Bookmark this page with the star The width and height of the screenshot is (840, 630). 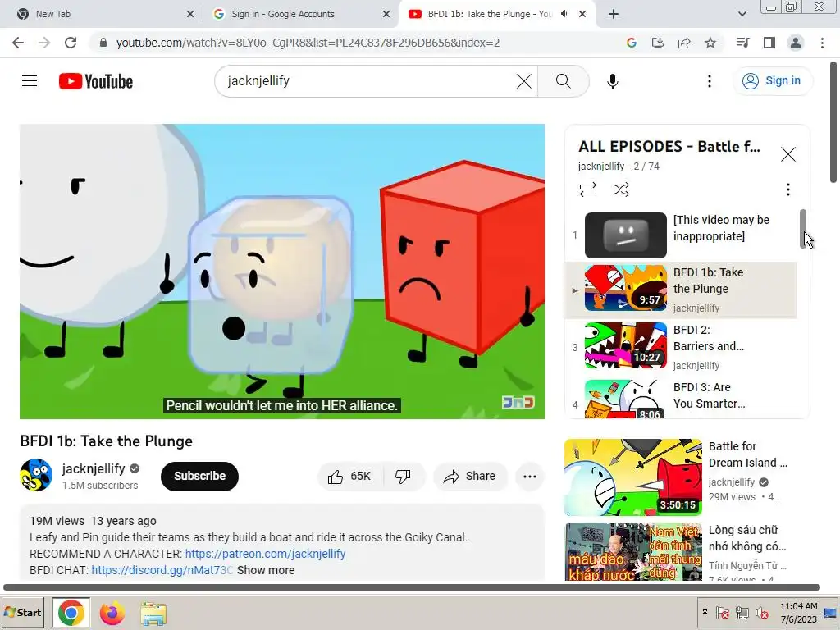click(710, 43)
